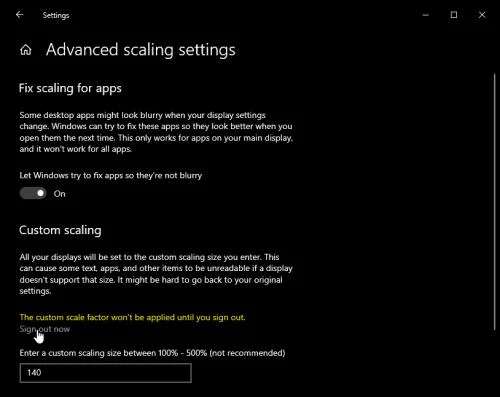Screen dimensions: 500x397
Task: Click the 'Some desktop apps might look blurry' paragraph
Action: coord(156,132)
